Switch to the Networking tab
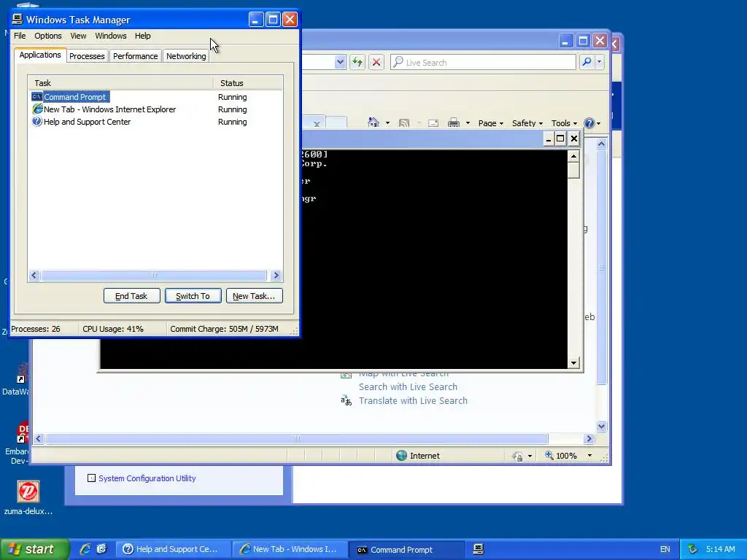 click(186, 56)
